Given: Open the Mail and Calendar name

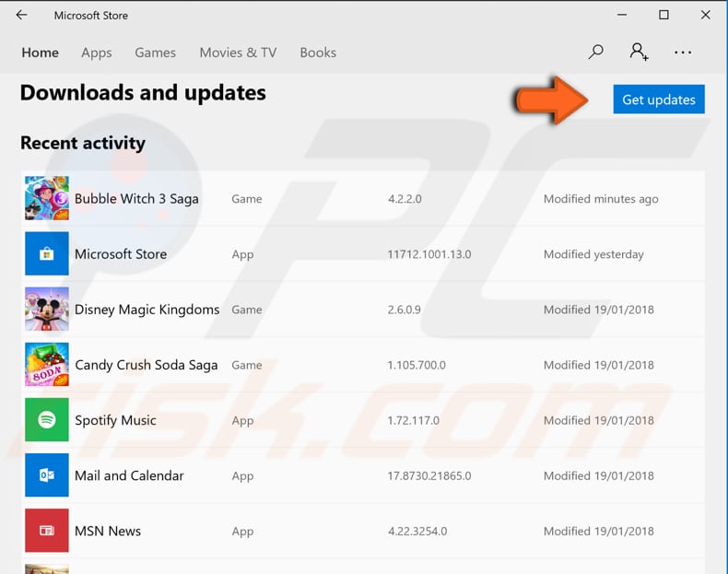Looking at the screenshot, I should click(x=129, y=475).
